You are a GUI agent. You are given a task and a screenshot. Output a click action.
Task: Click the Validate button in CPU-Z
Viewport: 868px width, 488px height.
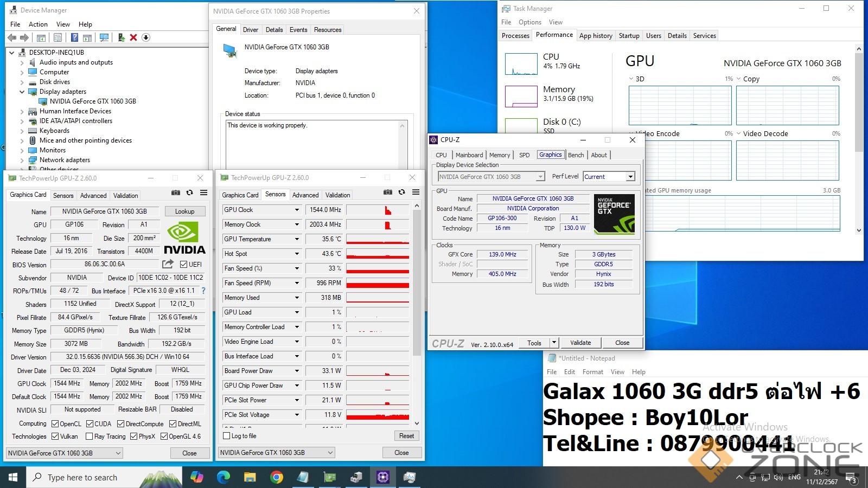coord(580,343)
